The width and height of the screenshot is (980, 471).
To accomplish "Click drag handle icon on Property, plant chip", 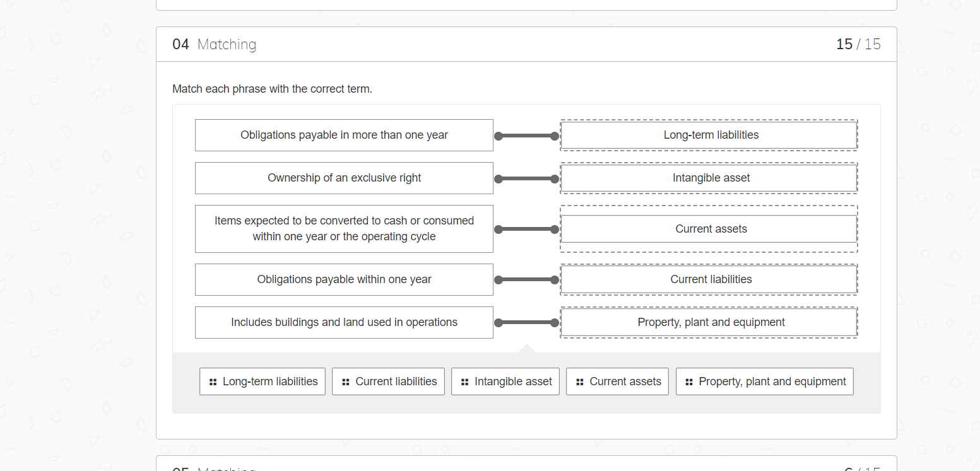I will pos(689,382).
